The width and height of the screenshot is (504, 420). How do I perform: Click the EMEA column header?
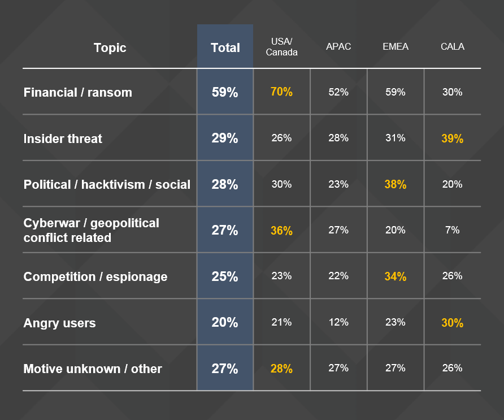(x=395, y=47)
